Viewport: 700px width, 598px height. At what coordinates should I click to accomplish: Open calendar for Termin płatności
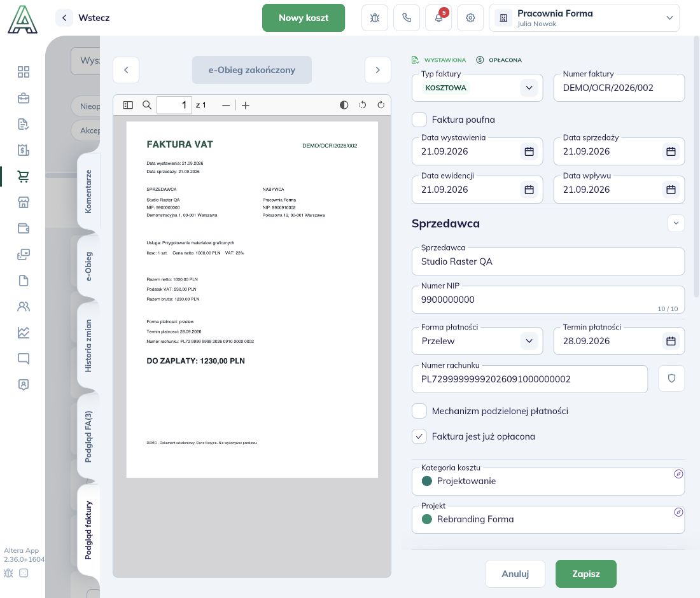pyautogui.click(x=671, y=341)
